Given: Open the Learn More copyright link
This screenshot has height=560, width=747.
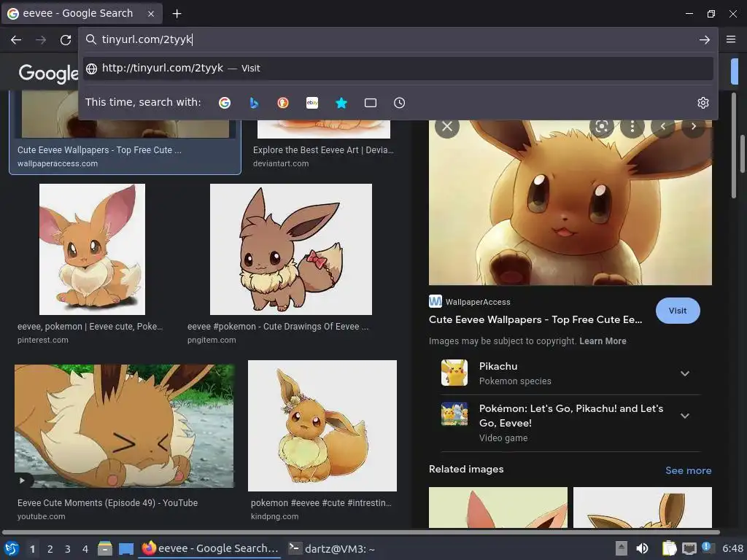Looking at the screenshot, I should pyautogui.click(x=603, y=341).
